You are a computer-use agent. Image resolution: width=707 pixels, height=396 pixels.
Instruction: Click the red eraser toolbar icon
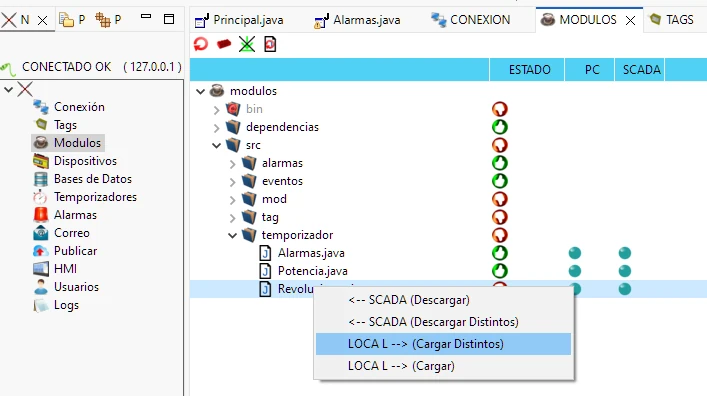224,44
